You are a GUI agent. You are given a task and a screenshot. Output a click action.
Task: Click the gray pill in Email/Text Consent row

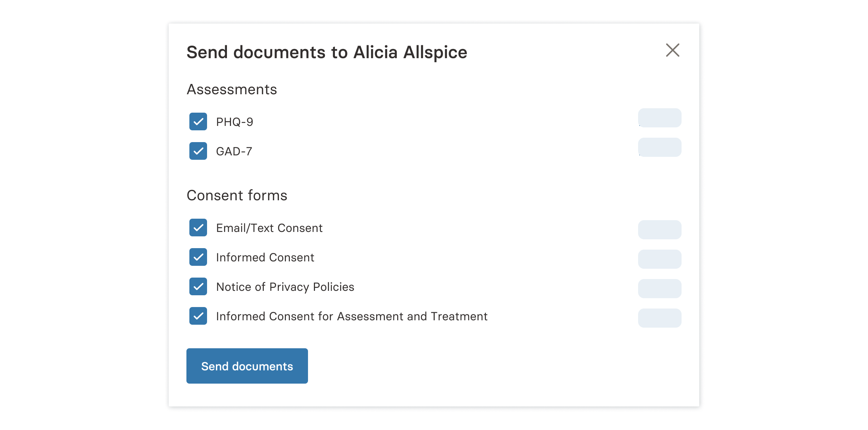coord(659,230)
